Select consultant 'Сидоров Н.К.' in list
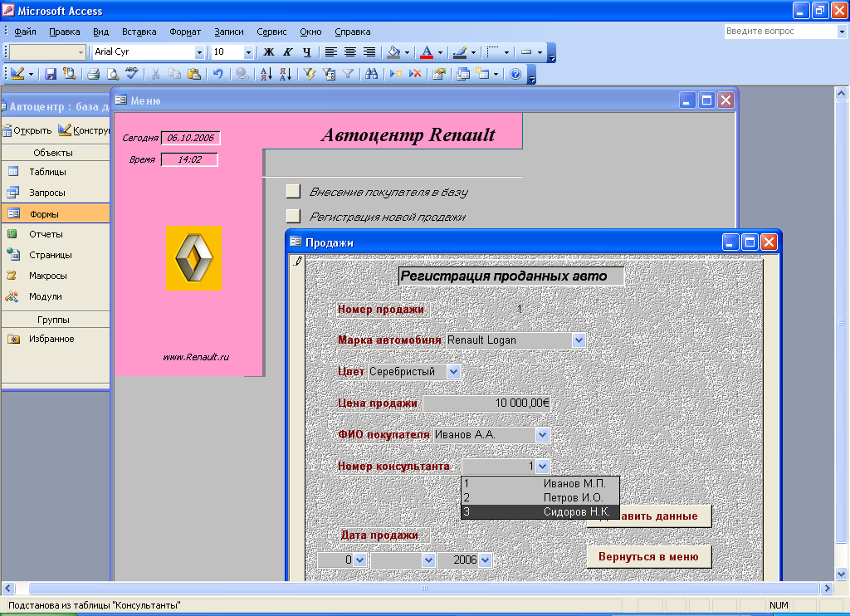Screen dimensions: 850x616 (540, 511)
